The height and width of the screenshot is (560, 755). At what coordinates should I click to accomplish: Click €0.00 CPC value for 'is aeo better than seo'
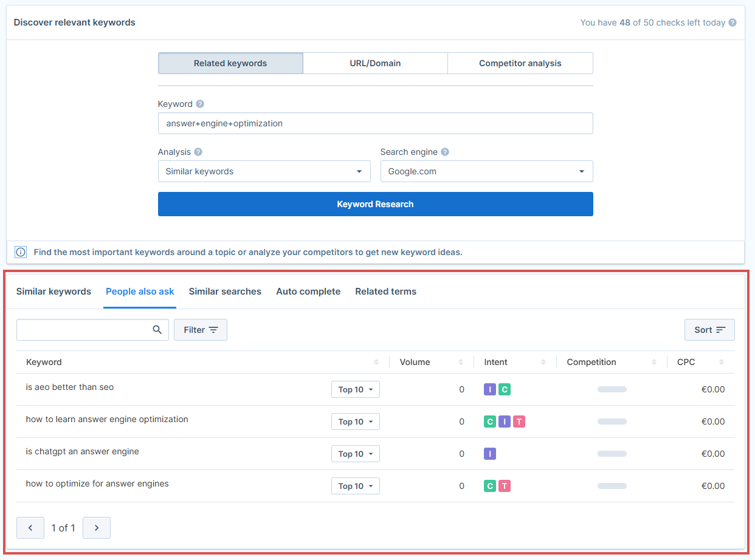(713, 389)
